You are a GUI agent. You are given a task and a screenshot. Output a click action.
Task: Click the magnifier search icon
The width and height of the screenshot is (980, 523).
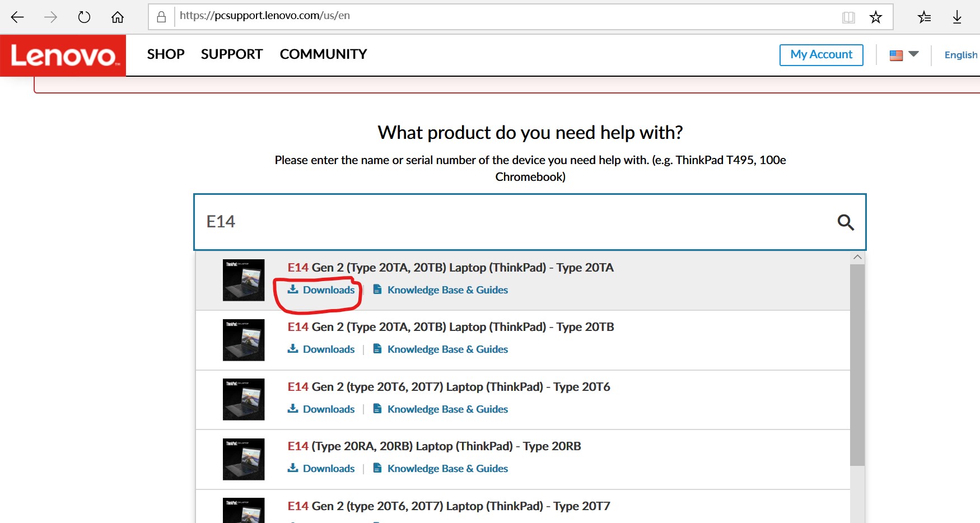tap(846, 222)
